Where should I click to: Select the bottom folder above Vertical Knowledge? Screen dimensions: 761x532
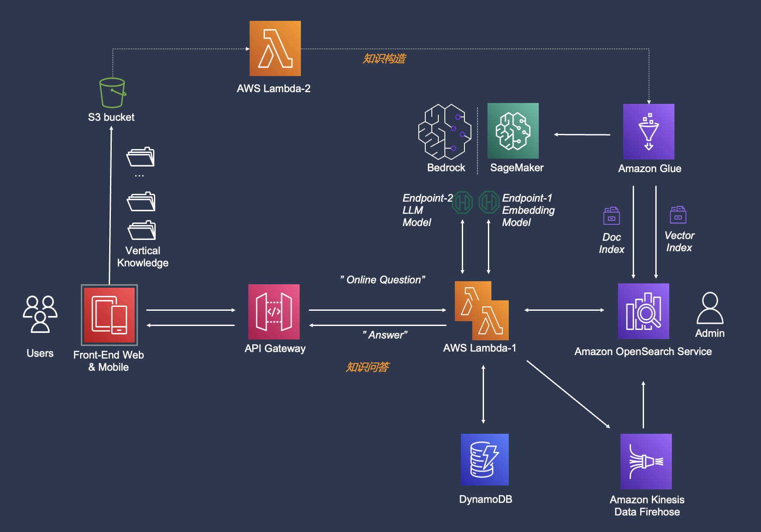142,230
